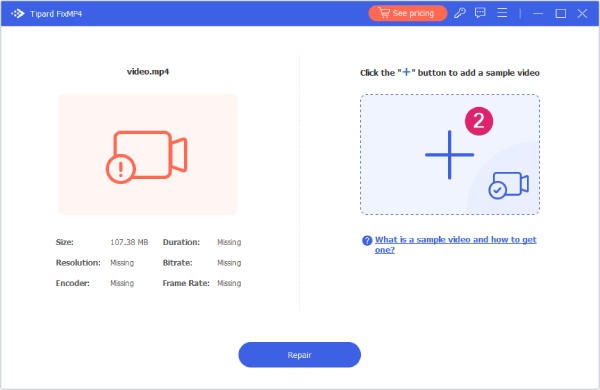This screenshot has height=390, width=600.
Task: Click the Encoder Missing value
Action: tap(122, 283)
